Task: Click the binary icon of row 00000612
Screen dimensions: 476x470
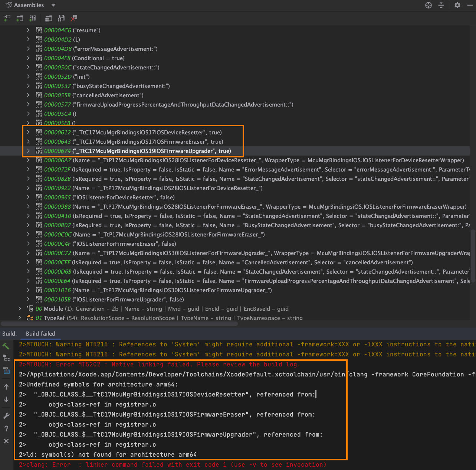Action: pyautogui.click(x=39, y=132)
